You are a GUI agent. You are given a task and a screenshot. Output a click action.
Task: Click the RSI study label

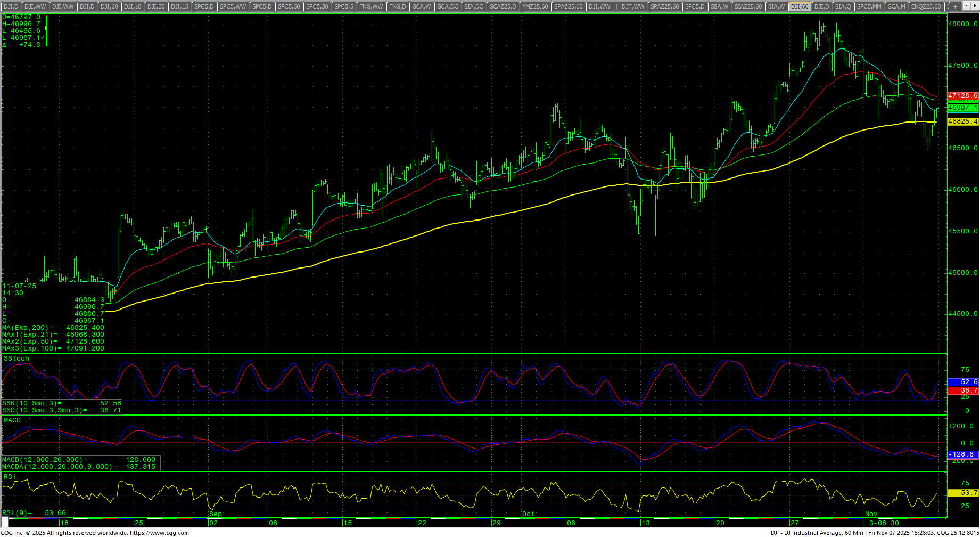(x=9, y=477)
